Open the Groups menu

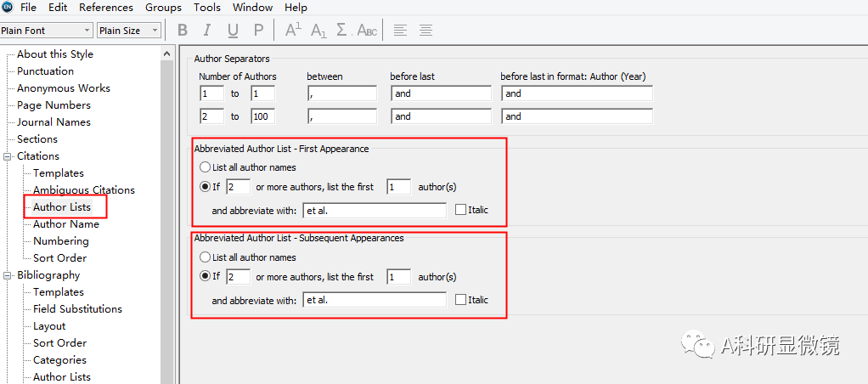(x=163, y=8)
